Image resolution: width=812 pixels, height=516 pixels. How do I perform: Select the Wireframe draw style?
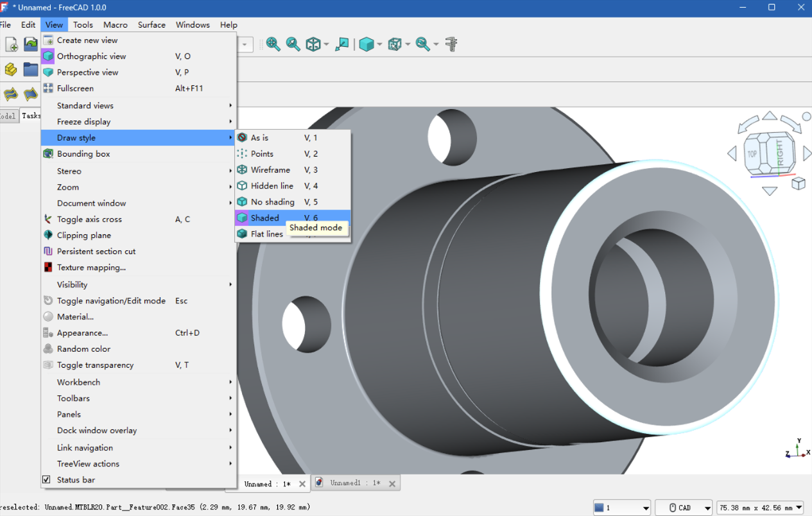270,170
